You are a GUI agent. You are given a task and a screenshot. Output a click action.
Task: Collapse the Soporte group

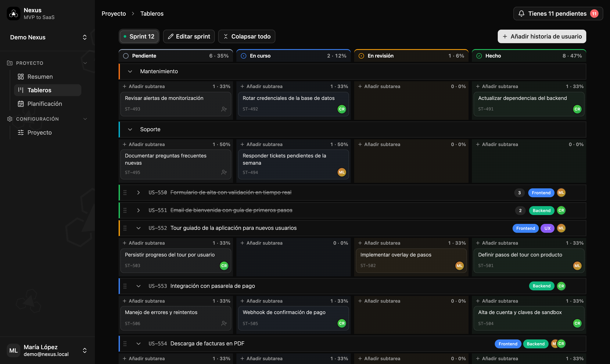click(x=130, y=129)
